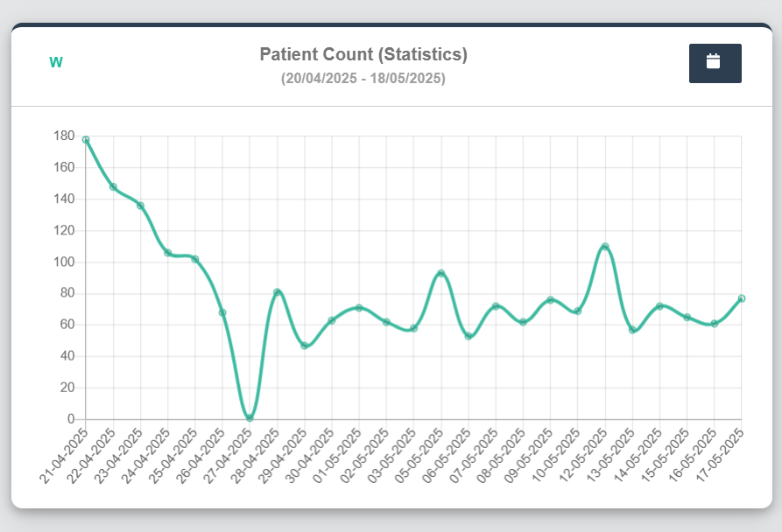Click the data point at 13-05-2025
The height and width of the screenshot is (532, 782).
click(x=632, y=330)
